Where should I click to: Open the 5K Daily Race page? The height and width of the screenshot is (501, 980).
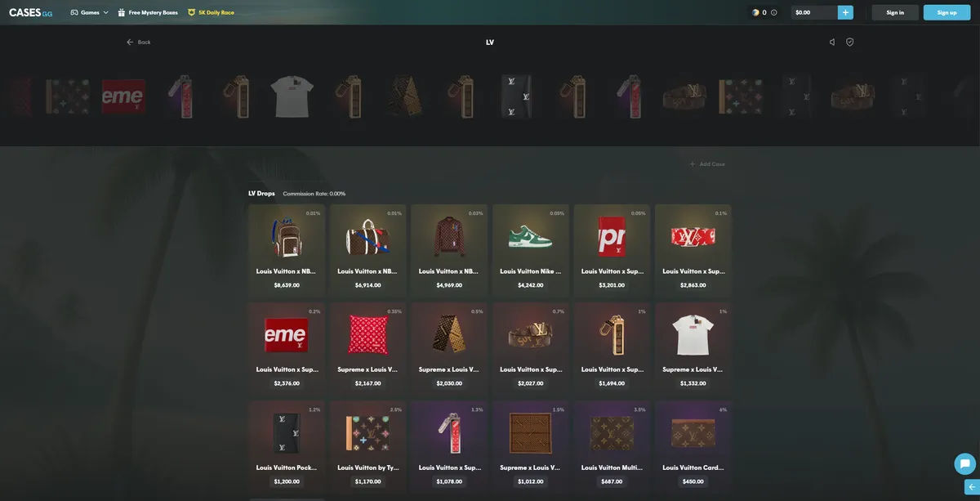211,12
